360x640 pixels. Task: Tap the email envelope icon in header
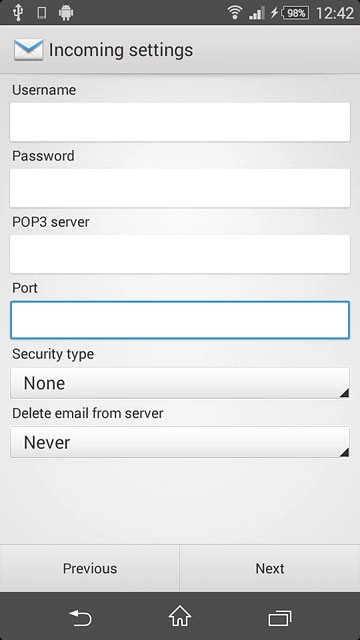point(28,50)
